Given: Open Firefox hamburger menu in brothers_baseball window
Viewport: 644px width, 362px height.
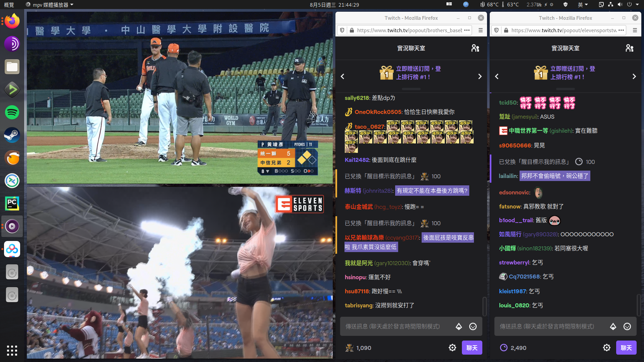Looking at the screenshot, I should tap(481, 30).
